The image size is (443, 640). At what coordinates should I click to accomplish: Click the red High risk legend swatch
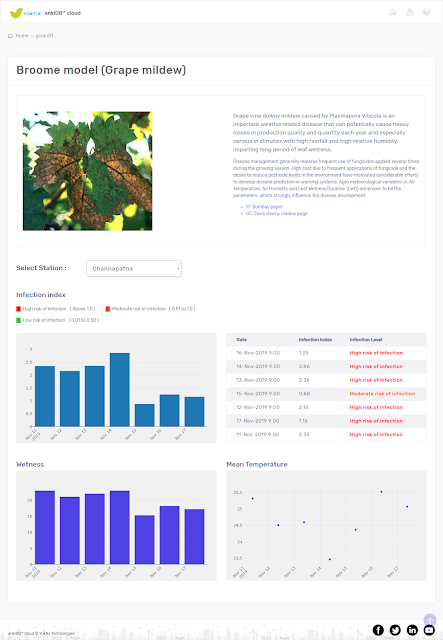point(18,309)
